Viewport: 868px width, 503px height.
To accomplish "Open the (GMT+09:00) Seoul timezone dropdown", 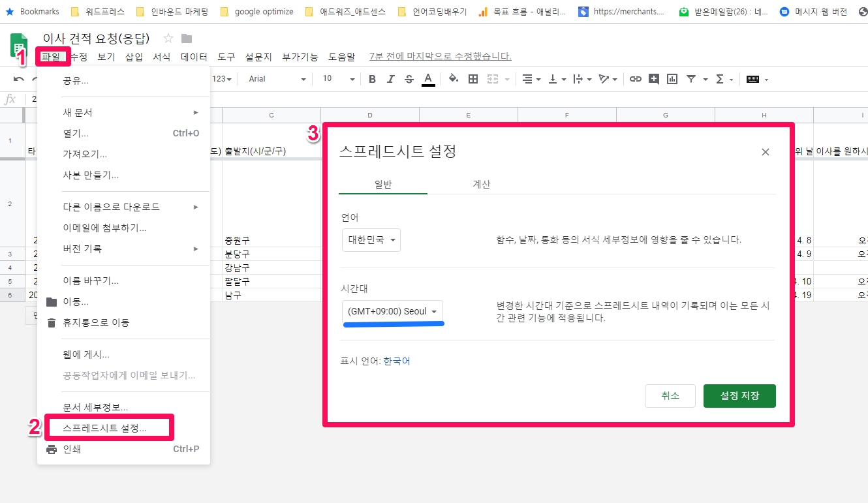I will [392, 311].
